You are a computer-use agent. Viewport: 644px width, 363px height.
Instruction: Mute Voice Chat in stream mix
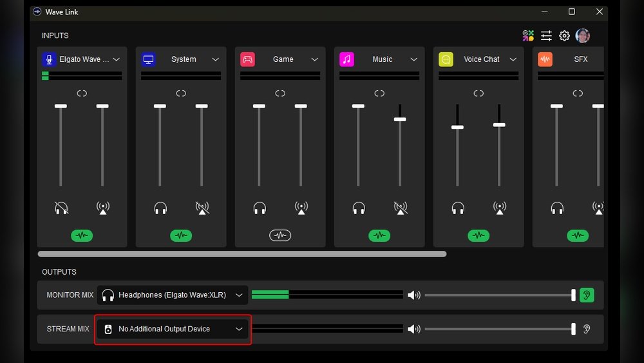point(500,208)
